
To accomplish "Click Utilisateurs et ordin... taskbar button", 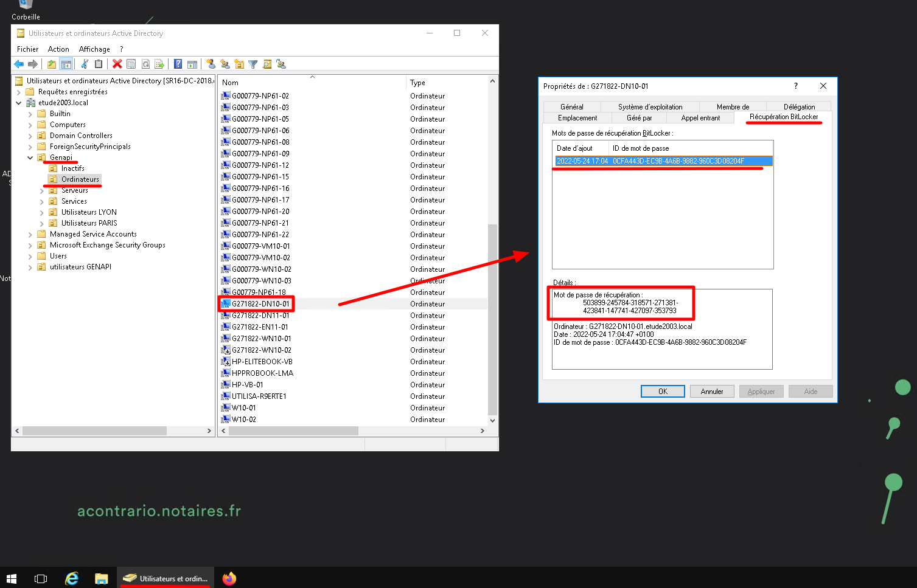I will click(x=165, y=578).
